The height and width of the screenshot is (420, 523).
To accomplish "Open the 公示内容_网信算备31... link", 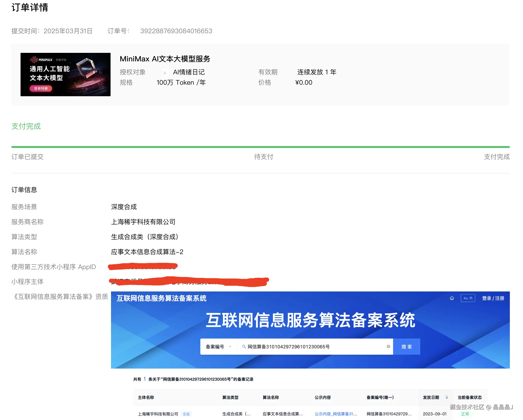I will tap(336, 414).
